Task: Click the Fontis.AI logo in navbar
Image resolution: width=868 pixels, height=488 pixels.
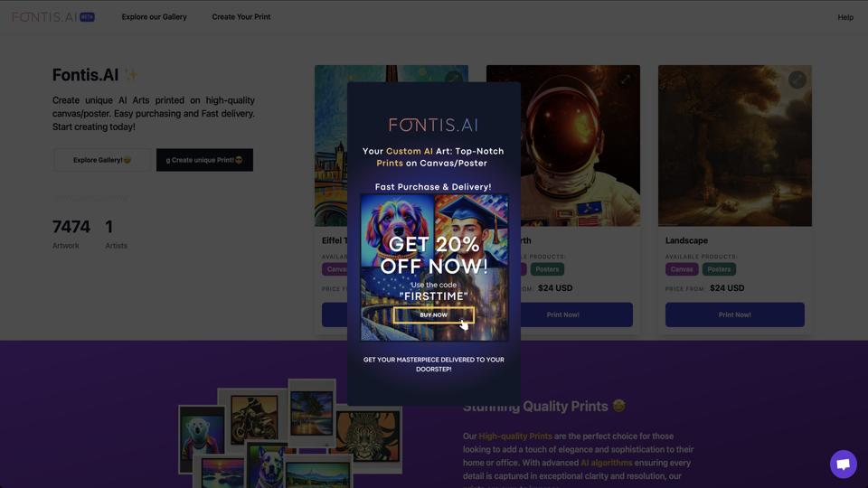Action: [x=43, y=16]
